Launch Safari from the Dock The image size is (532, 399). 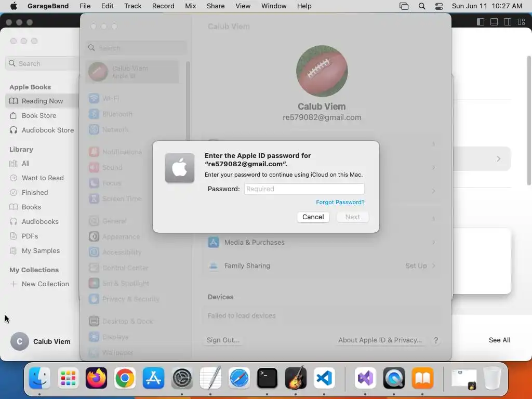(239, 378)
